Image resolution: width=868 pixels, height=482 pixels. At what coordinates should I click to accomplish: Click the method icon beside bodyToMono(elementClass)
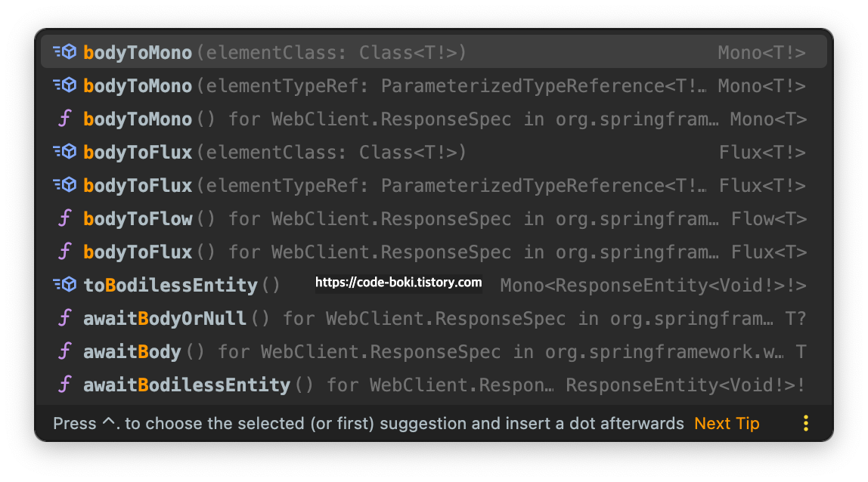65,52
